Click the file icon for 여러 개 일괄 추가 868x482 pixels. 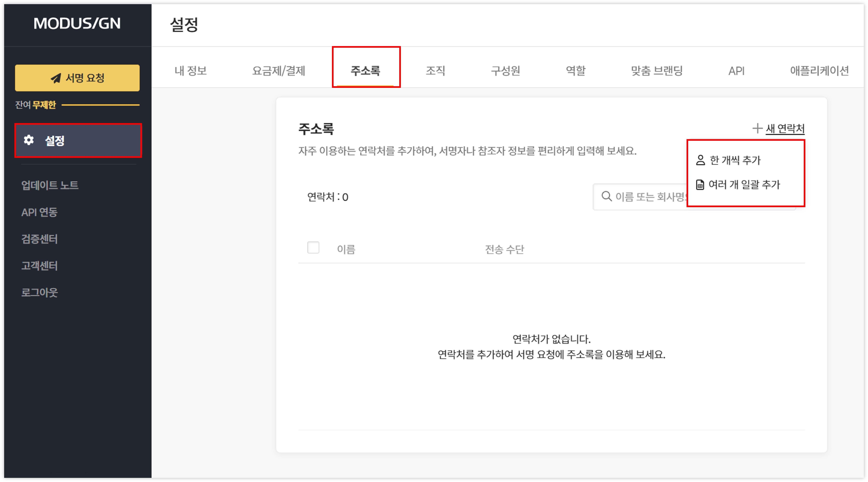(700, 185)
